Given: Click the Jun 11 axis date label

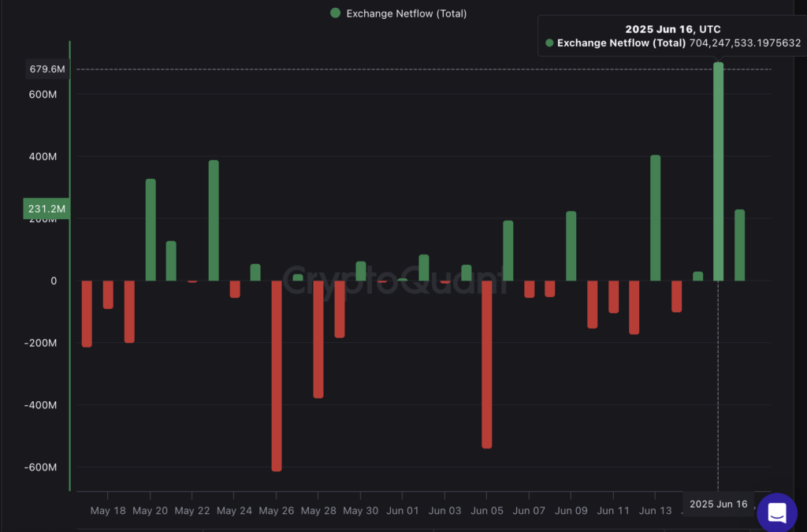Looking at the screenshot, I should pos(613,511).
